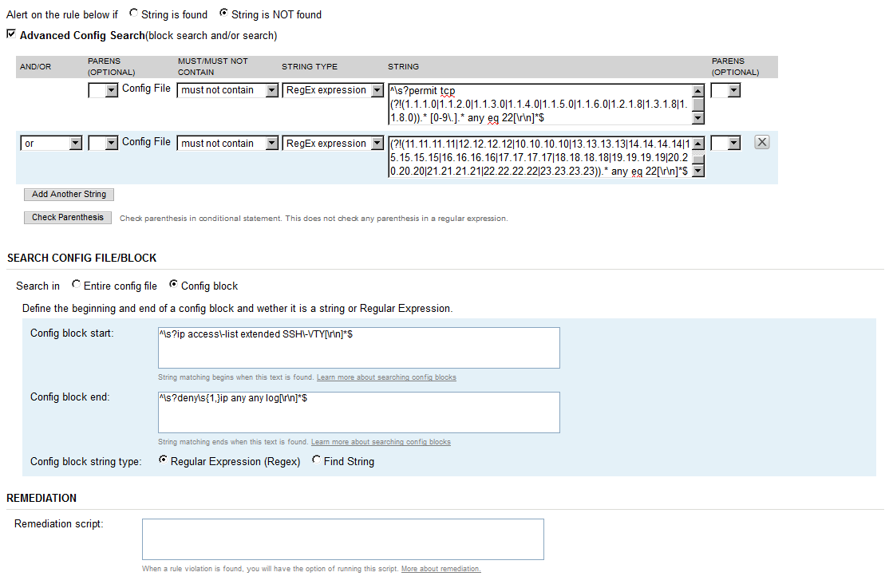Click the down arrow of the first string field's scrollbar
The height and width of the screenshot is (588, 885).
(698, 118)
